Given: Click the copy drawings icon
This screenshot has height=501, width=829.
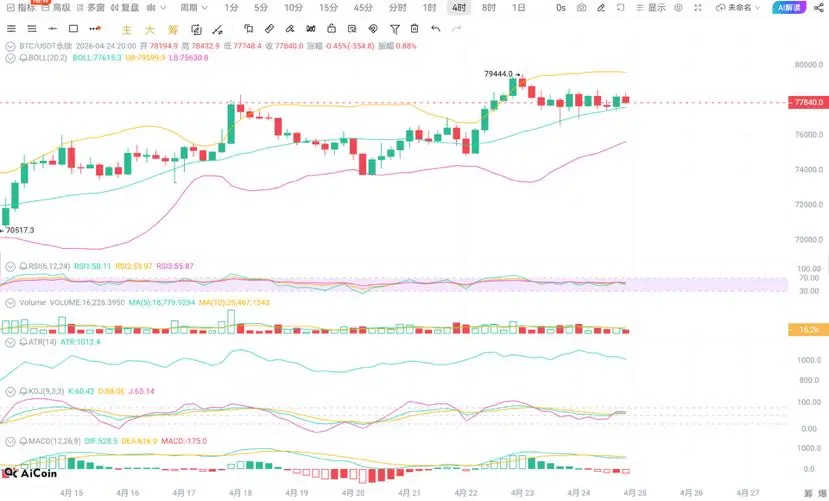Looking at the screenshot, I should [x=248, y=29].
